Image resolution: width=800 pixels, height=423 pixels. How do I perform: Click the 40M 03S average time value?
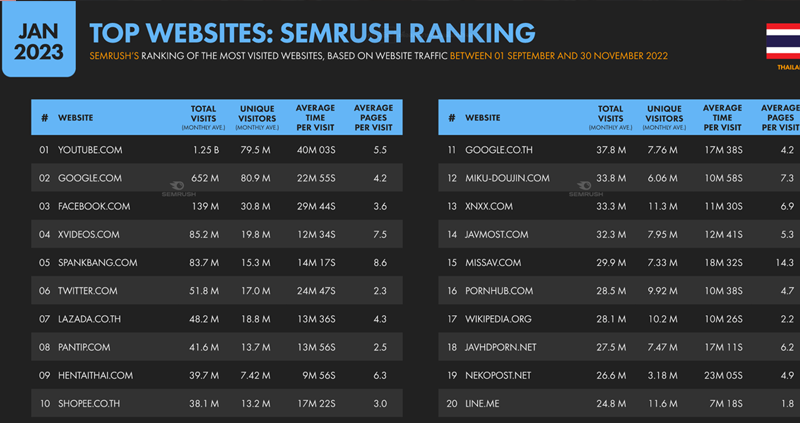316,150
